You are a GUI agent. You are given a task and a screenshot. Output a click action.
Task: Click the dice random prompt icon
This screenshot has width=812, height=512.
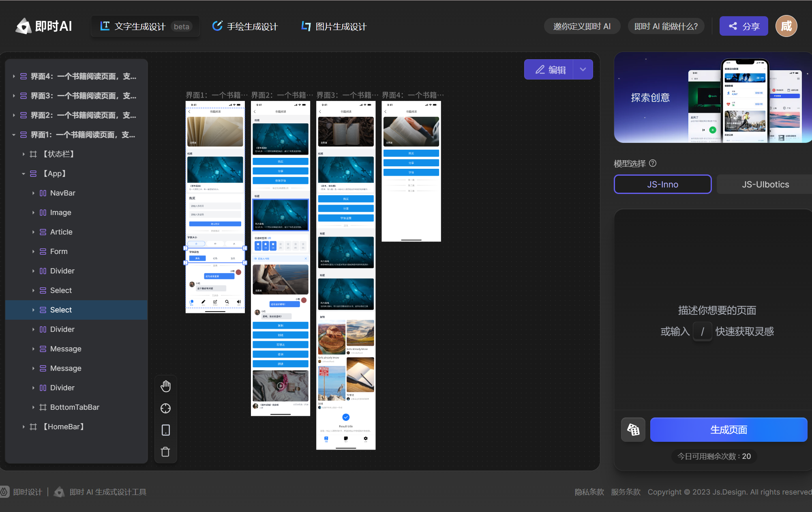click(633, 430)
